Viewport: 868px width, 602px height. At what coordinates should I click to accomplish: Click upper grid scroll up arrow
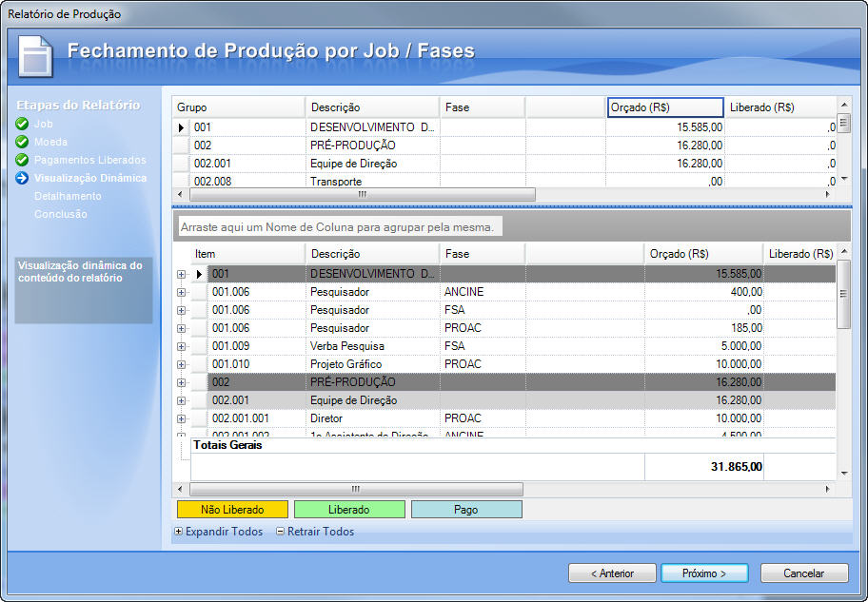(x=844, y=104)
